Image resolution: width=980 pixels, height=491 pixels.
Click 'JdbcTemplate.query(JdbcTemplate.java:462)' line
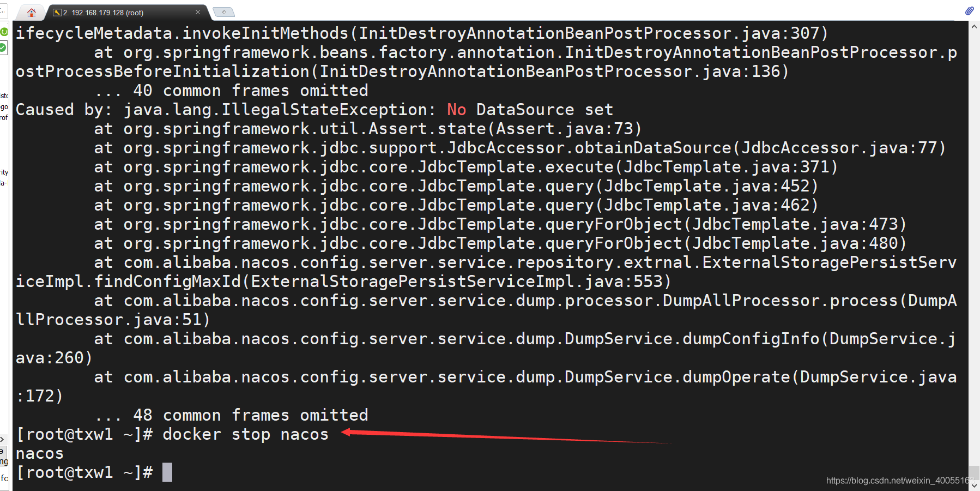pyautogui.click(x=456, y=205)
